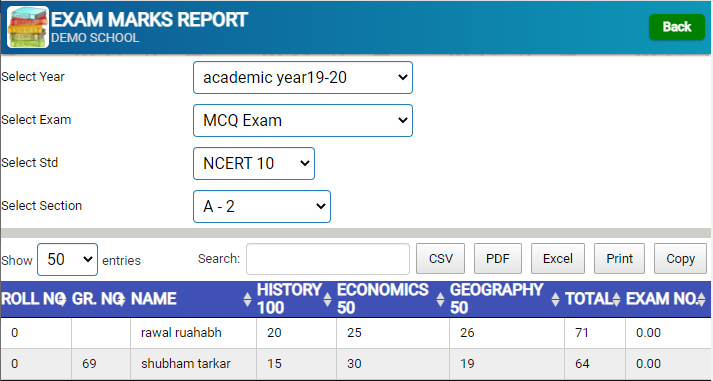Sort by the ROLL NO column arrows
This screenshot has width=713, height=381.
[x=62, y=299]
